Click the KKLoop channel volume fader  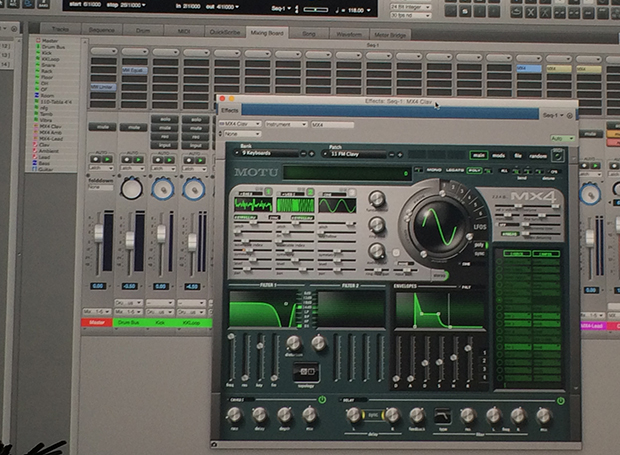pyautogui.click(x=192, y=242)
